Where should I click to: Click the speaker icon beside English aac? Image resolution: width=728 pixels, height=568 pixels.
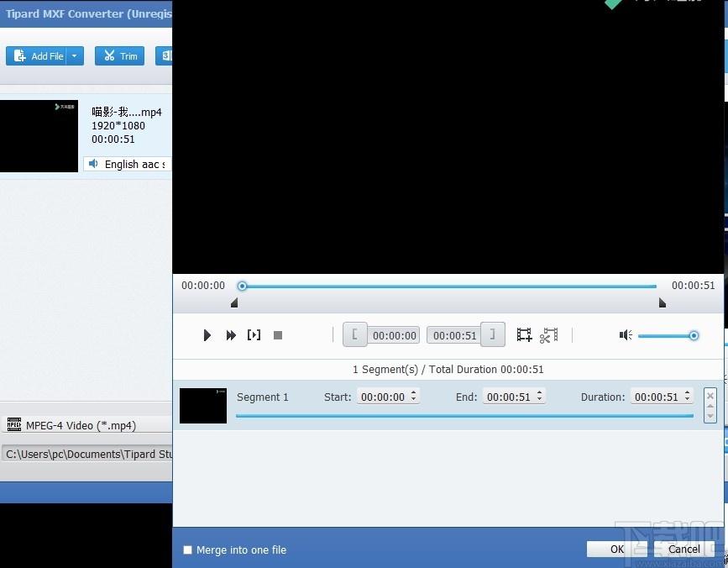click(x=93, y=164)
